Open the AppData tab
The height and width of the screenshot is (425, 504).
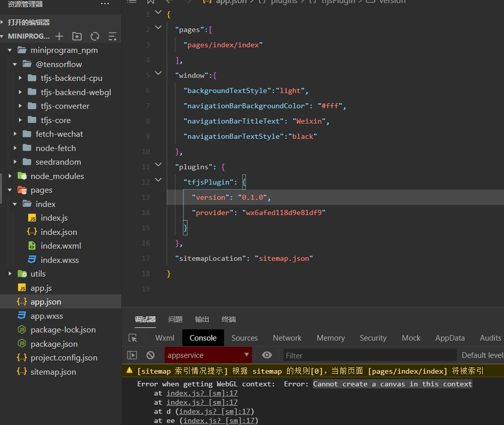coord(450,338)
